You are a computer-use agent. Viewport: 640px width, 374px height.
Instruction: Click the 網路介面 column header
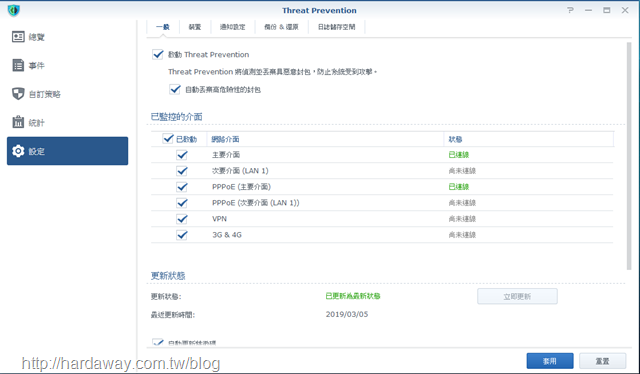point(225,139)
